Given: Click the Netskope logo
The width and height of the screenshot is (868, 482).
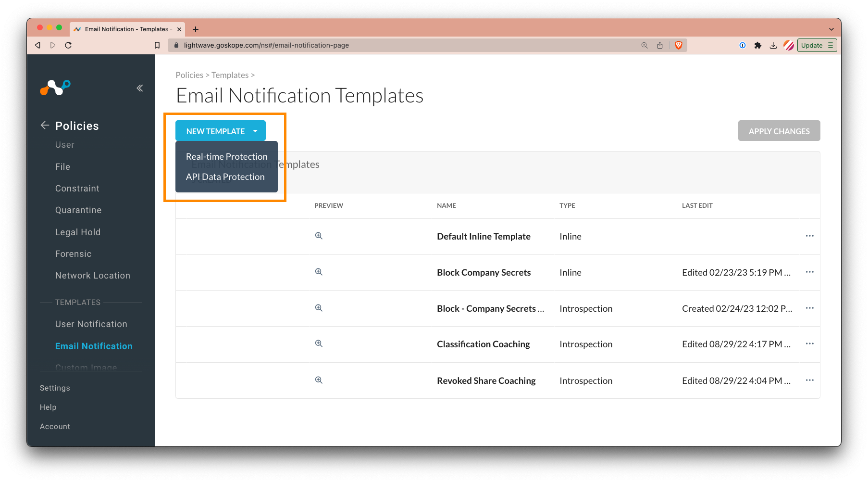Looking at the screenshot, I should 55,88.
